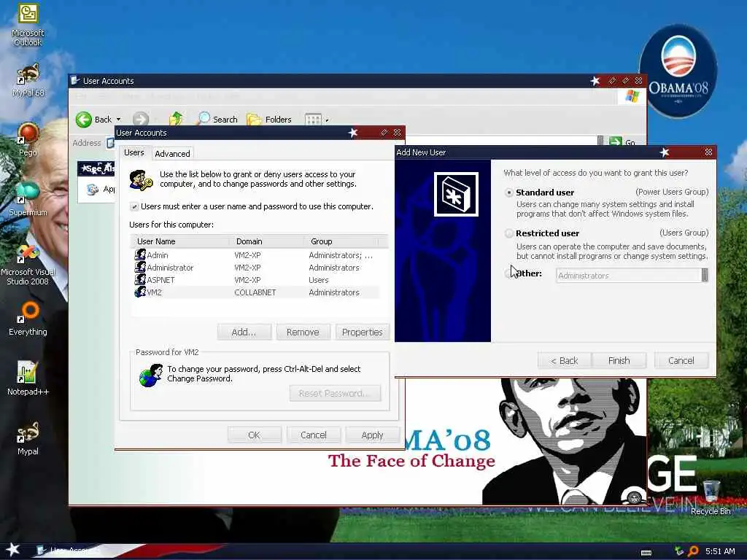Toggle 'Users must enter a user name' checkbox
This screenshot has width=747, height=560.
click(134, 206)
